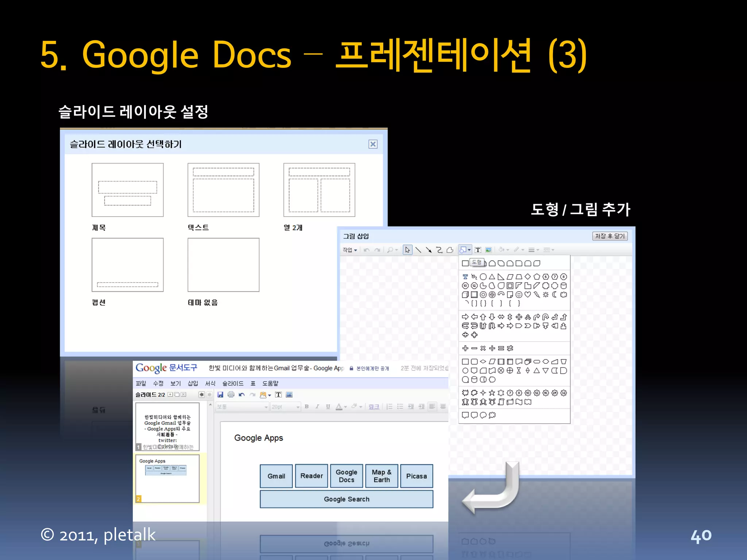The width and height of the screenshot is (747, 560).
Task: Click the 저장 후 닫기 button
Action: pos(610,236)
